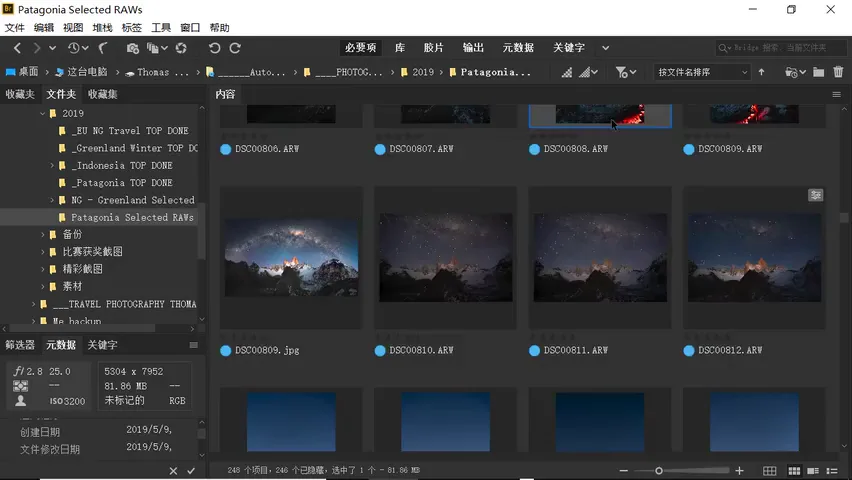Delete item with trash icon
Image resolution: width=852 pixels, height=480 pixels.
(838, 72)
